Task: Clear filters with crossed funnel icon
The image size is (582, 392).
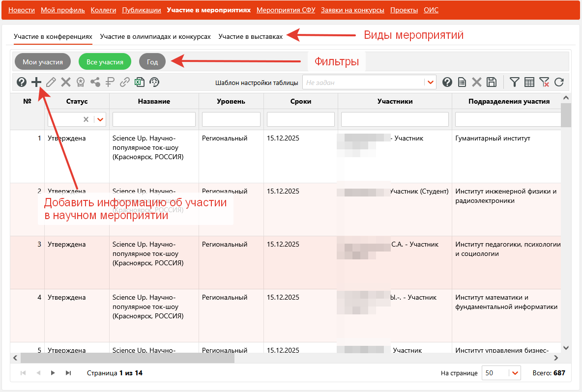Action: pos(544,83)
